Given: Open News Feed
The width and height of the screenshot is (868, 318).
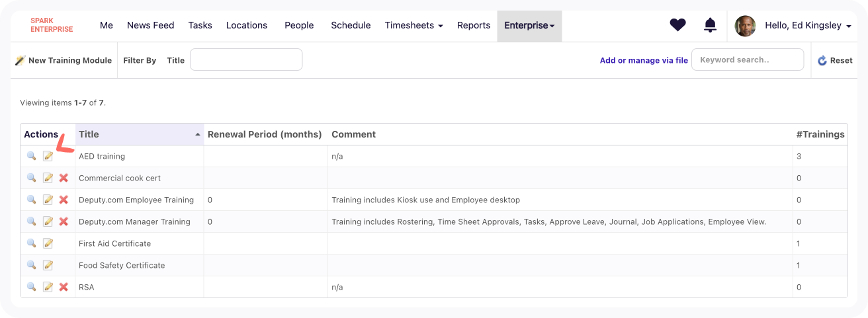Looking at the screenshot, I should 150,25.
